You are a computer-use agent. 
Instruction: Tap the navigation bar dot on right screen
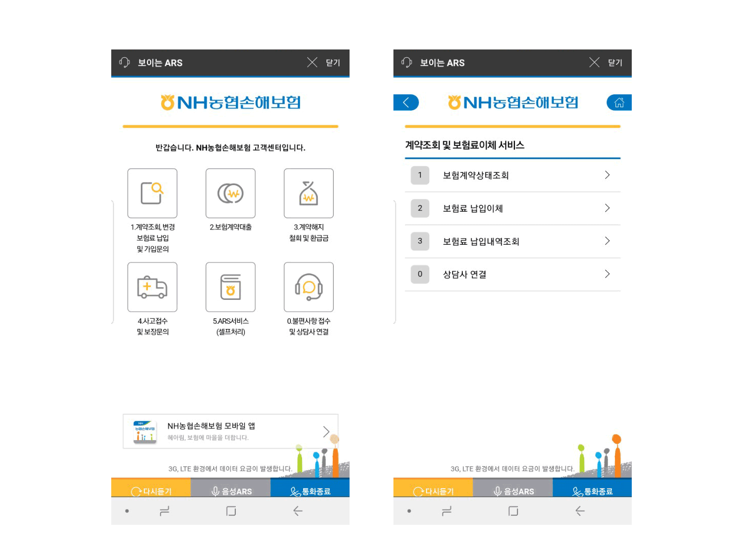(x=409, y=511)
